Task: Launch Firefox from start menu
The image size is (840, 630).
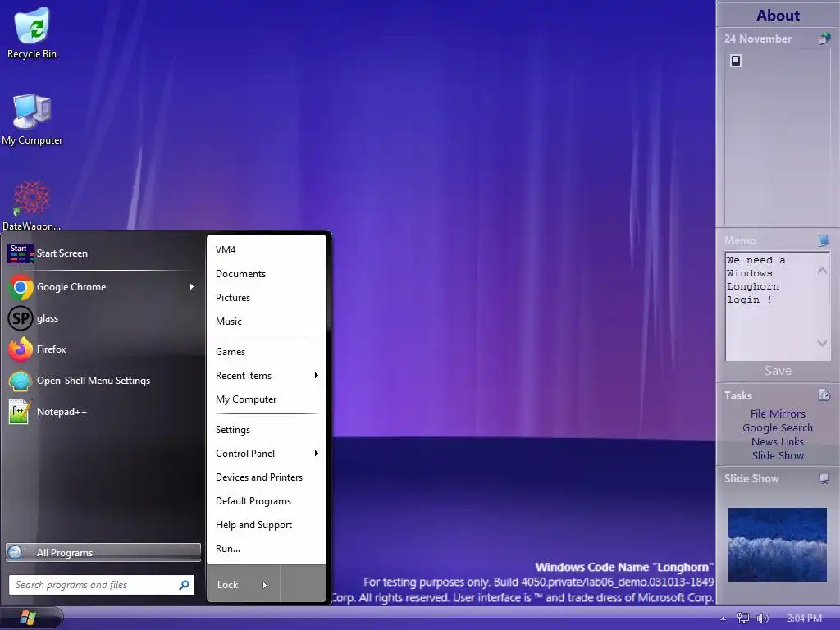Action: 102,349
